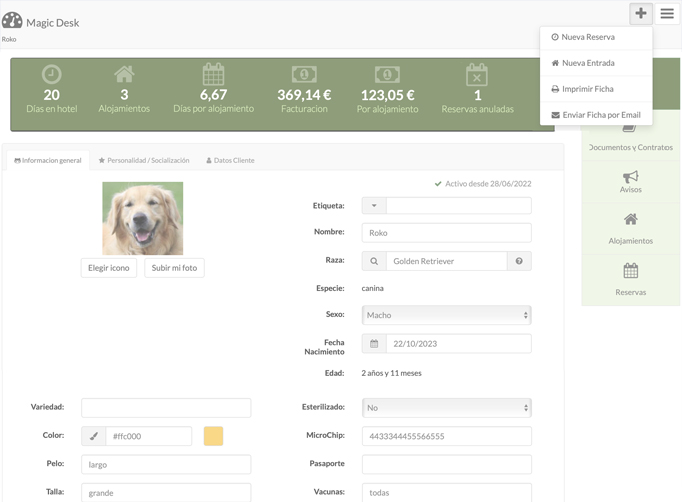Open the hamburger menu icon
The image size is (682, 502).
[667, 13]
